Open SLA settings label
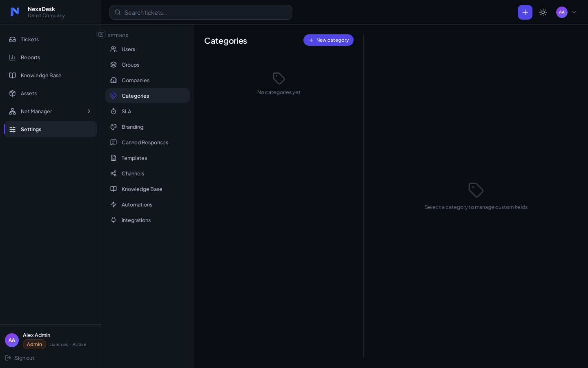The image size is (588, 368). point(127,111)
